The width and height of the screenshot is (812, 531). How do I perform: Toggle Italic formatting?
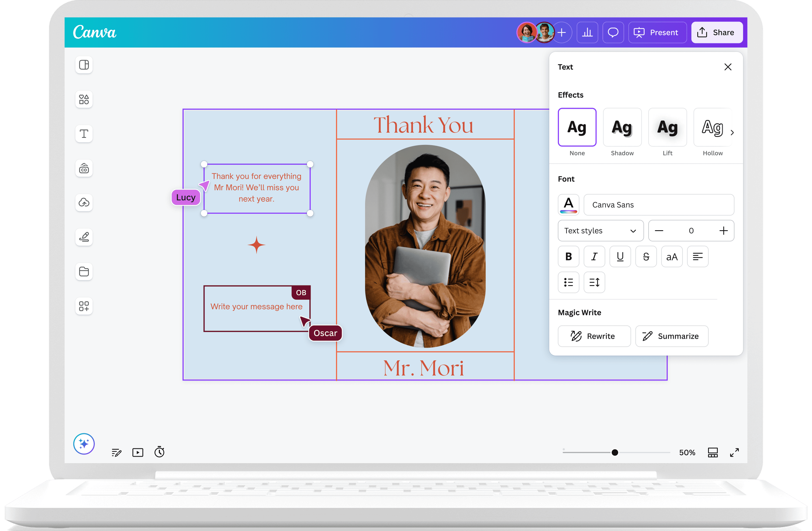pyautogui.click(x=594, y=257)
